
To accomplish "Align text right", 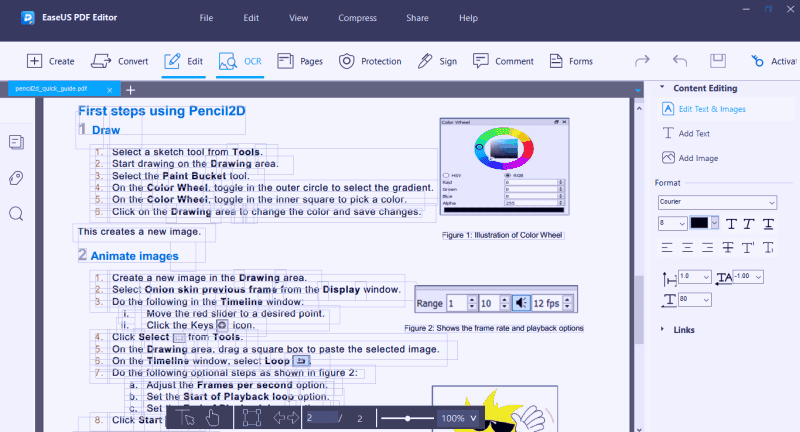I will 707,248.
